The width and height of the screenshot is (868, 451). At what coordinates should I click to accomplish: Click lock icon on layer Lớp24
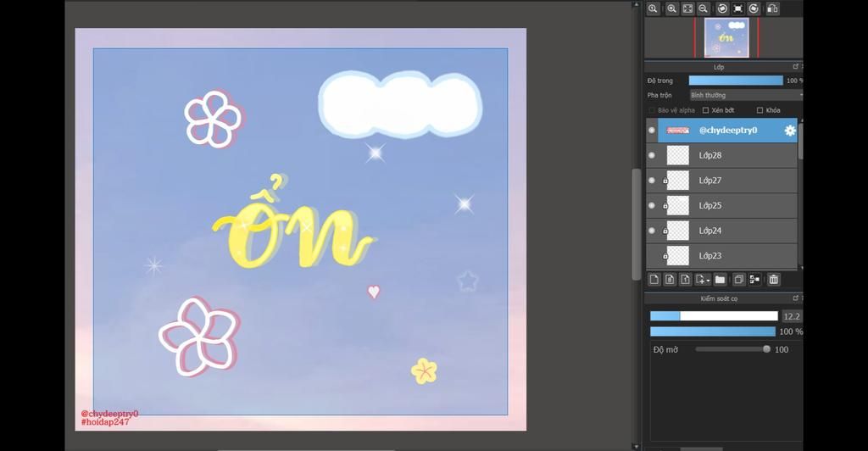[665, 231]
